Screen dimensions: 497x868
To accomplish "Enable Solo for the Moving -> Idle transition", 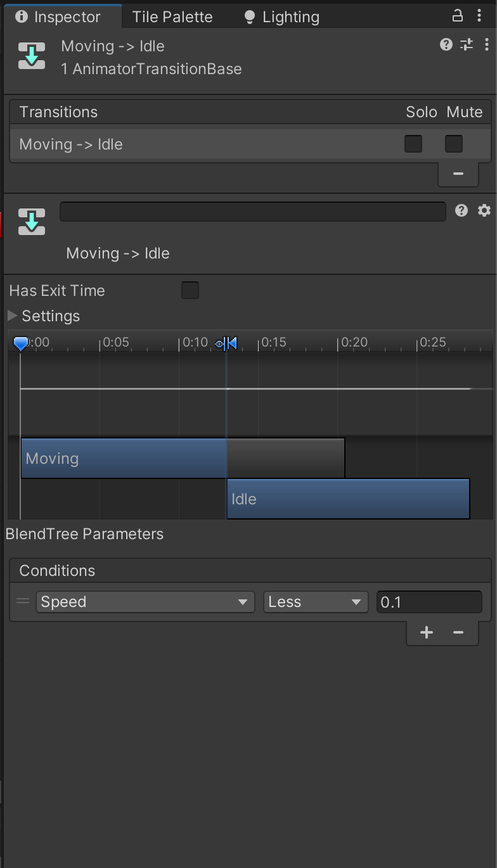I will click(413, 144).
